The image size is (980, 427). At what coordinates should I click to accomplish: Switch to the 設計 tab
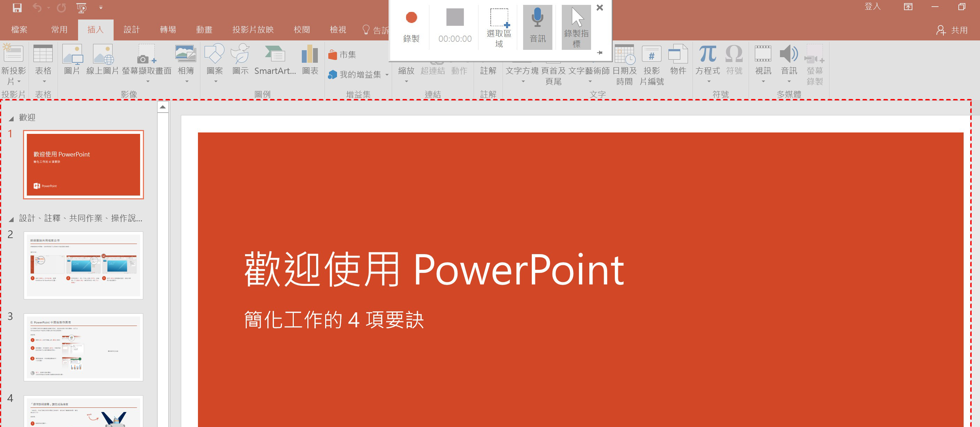tap(132, 30)
